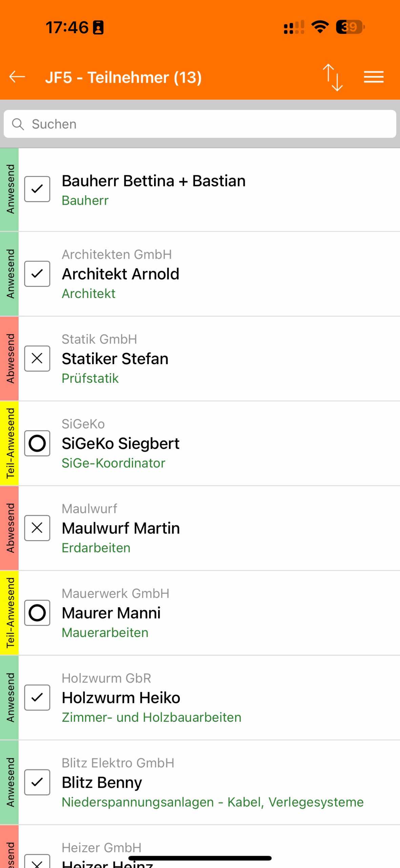This screenshot has width=400, height=868.
Task: Open the hamburger menu
Action: click(374, 77)
